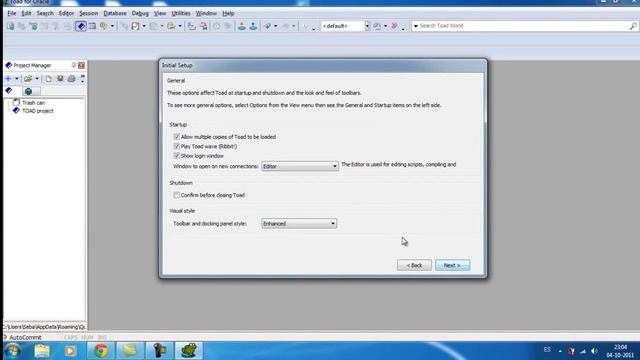Pin the Project Manager panel with pushpin icon

(x=73, y=65)
